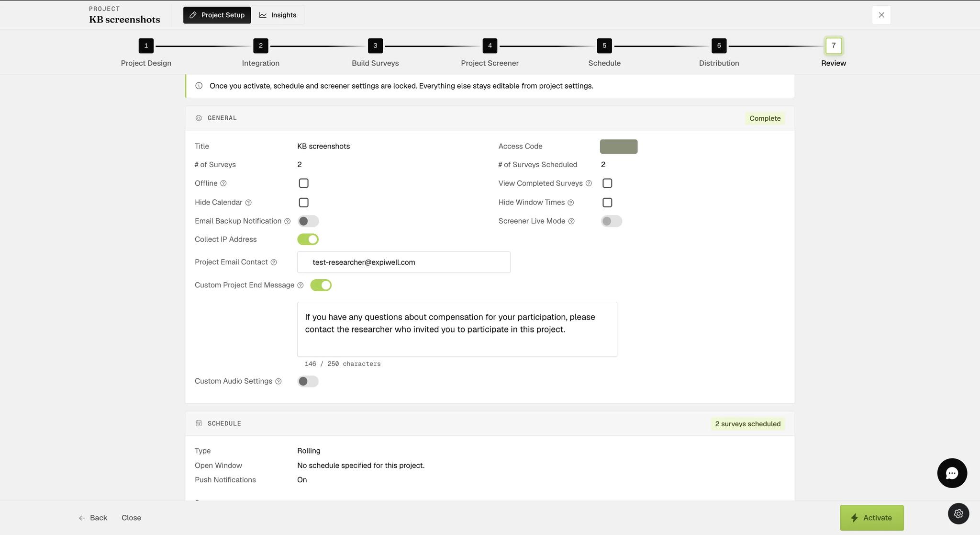Click help icon beside Email Backup Notification
The width and height of the screenshot is (980, 535).
(x=287, y=221)
